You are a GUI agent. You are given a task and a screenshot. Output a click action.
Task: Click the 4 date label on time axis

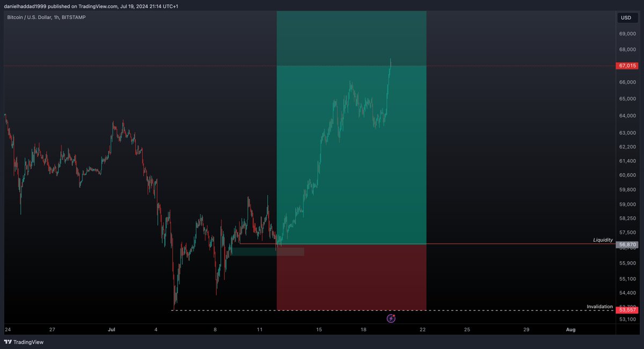[x=156, y=329]
